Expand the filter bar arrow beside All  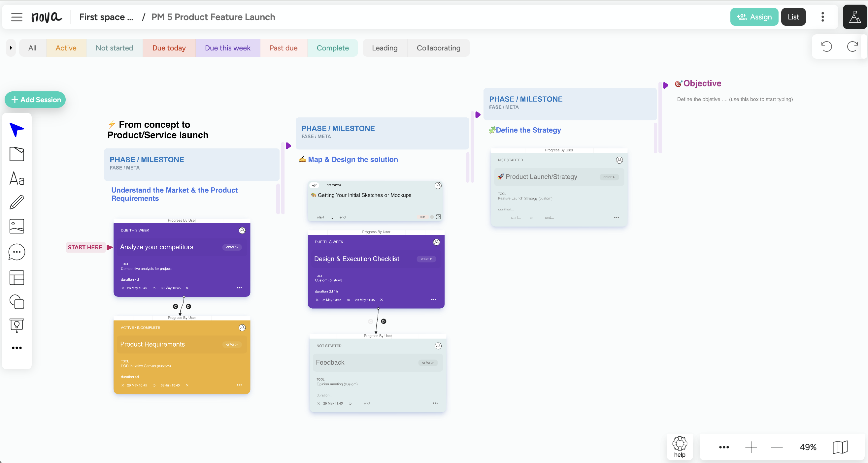pyautogui.click(x=11, y=48)
